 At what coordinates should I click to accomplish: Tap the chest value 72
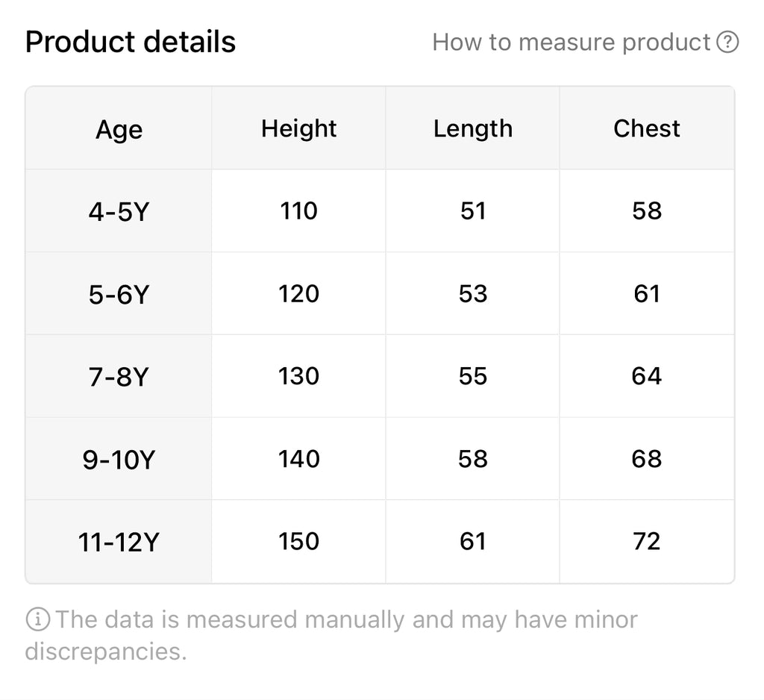pos(646,541)
